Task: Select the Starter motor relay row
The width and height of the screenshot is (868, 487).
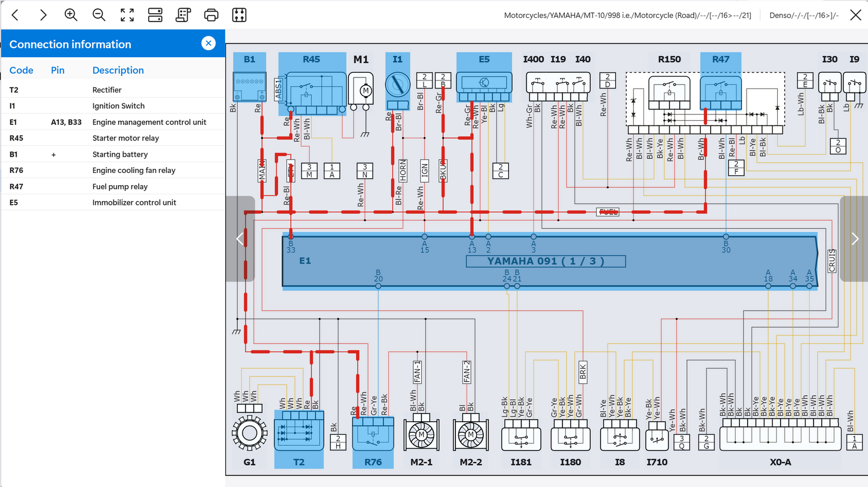Action: tap(113, 138)
